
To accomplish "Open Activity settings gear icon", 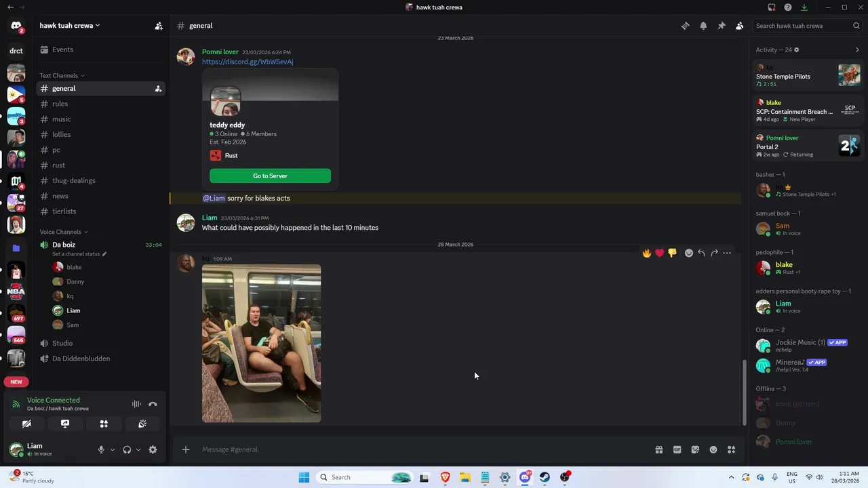I will pyautogui.click(x=797, y=49).
